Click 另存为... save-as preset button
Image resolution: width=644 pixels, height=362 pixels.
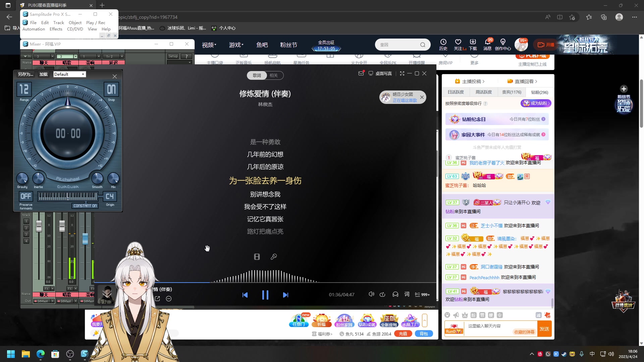[x=25, y=74]
